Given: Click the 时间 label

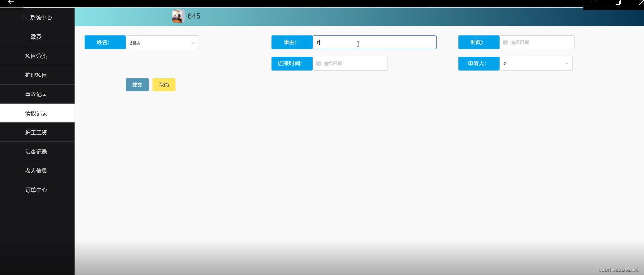Looking at the screenshot, I should [x=478, y=43].
